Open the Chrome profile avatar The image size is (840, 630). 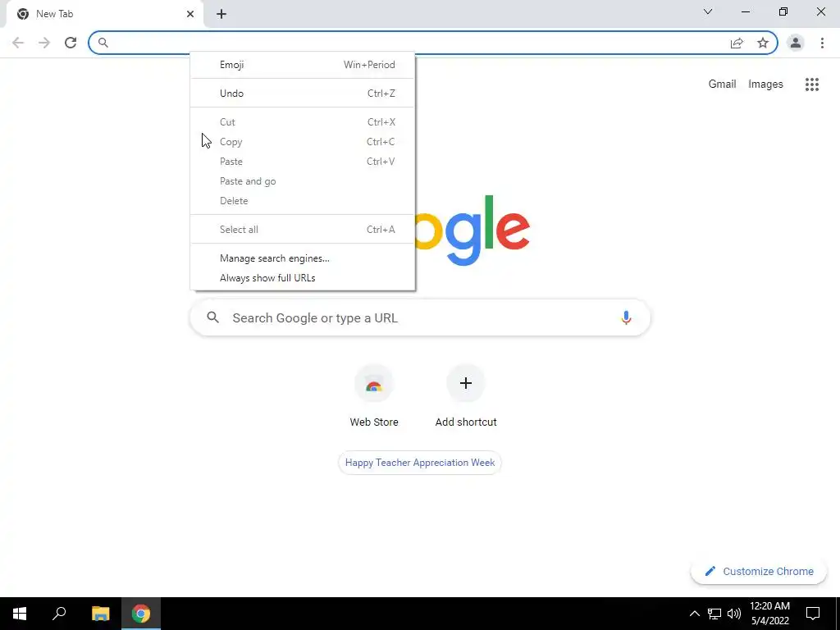coord(796,43)
